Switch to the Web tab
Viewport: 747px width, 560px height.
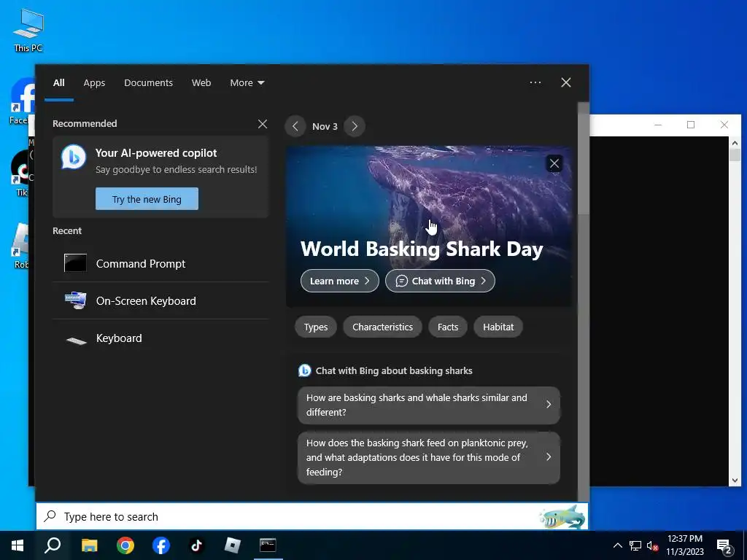201,83
